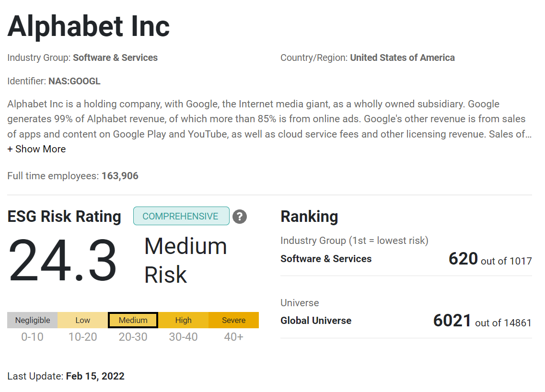Click the Alphabet Inc company heading

click(89, 26)
